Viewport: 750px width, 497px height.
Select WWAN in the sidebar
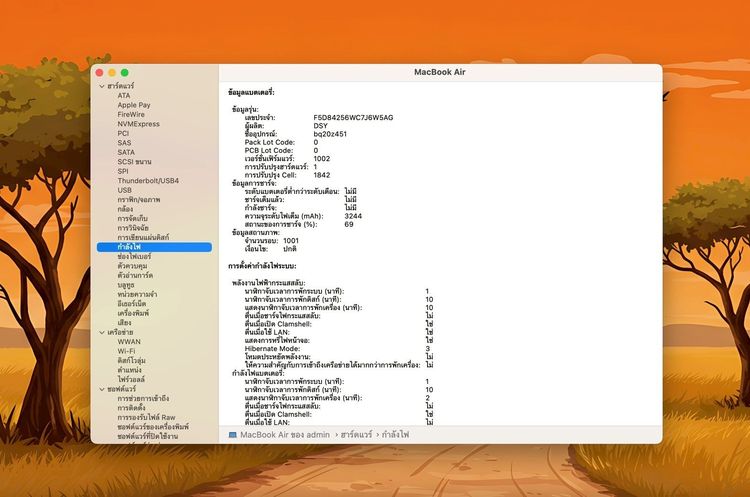click(128, 341)
